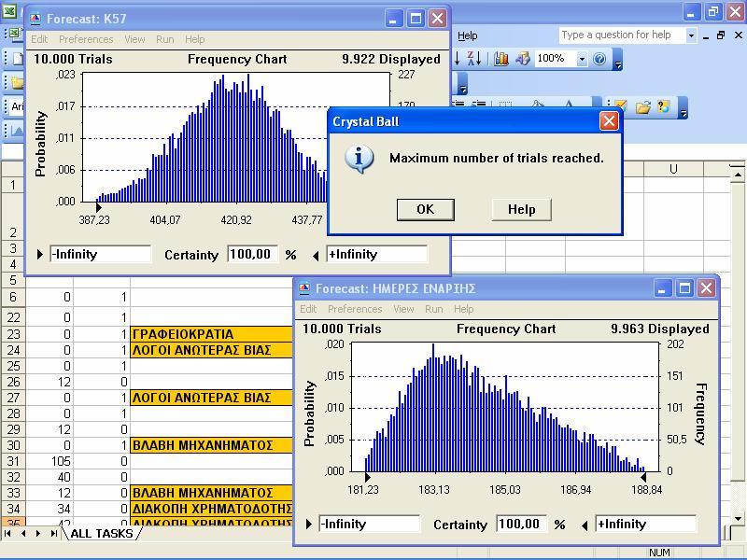This screenshot has width=747, height=560.
Task: Open Microsoft Excel Help question-mark icon
Action: coord(599,59)
